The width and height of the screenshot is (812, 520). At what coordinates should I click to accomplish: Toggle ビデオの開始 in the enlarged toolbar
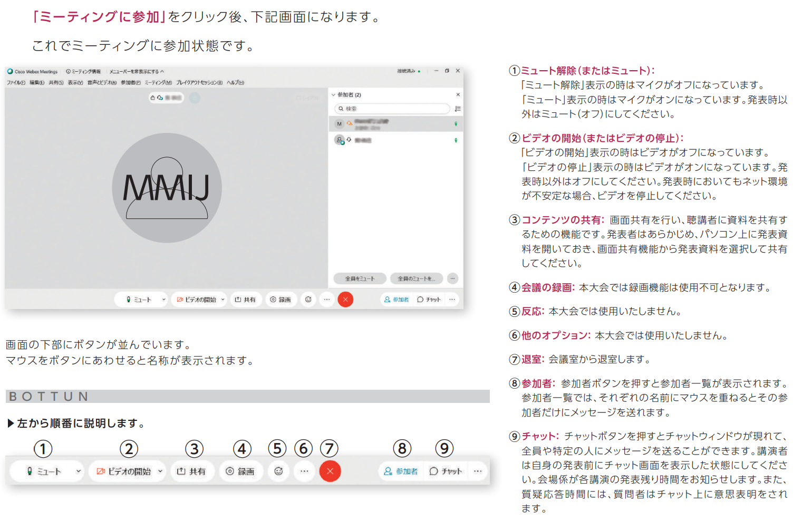(124, 471)
